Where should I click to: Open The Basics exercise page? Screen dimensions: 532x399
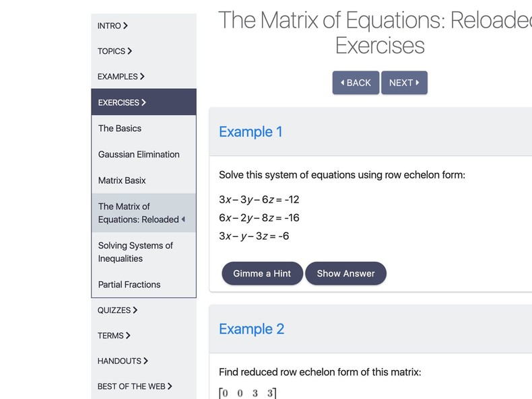coord(120,129)
